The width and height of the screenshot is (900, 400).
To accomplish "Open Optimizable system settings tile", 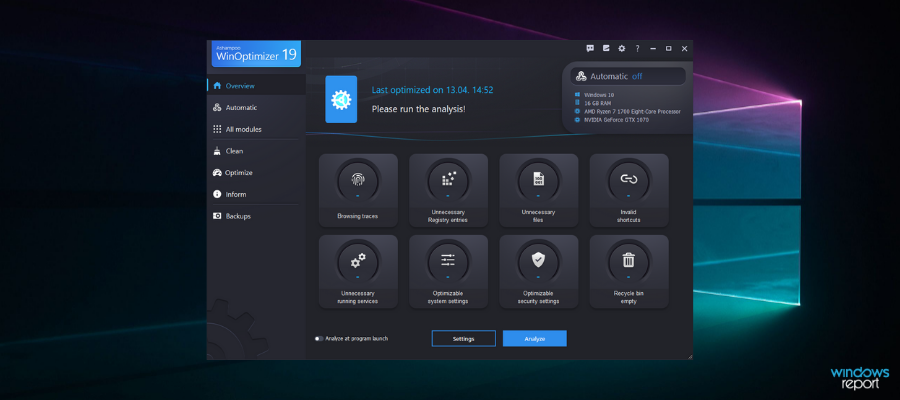I will 448,271.
